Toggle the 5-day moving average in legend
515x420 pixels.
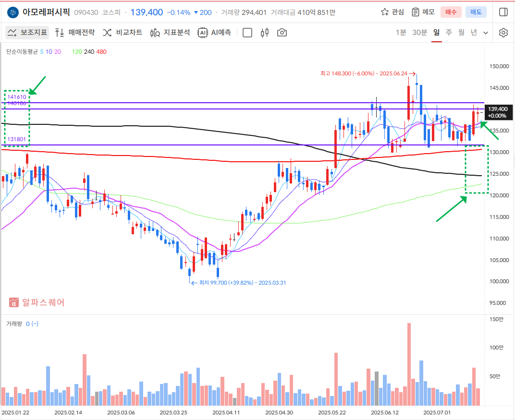(42, 51)
